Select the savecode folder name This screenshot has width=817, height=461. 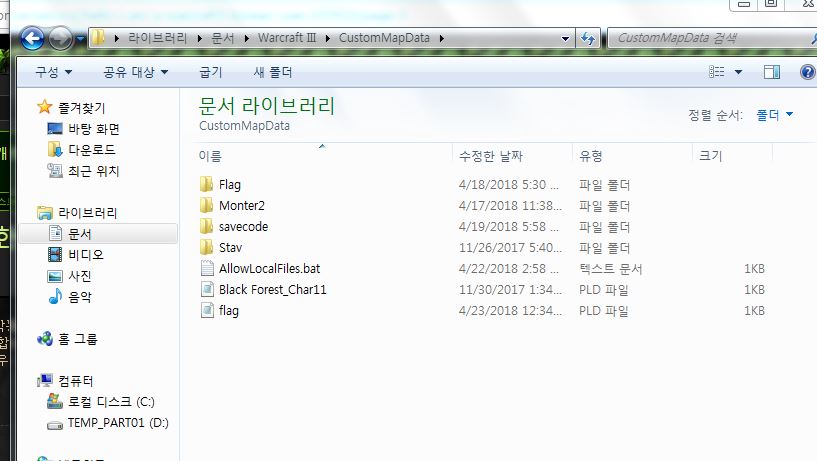pyautogui.click(x=243, y=227)
